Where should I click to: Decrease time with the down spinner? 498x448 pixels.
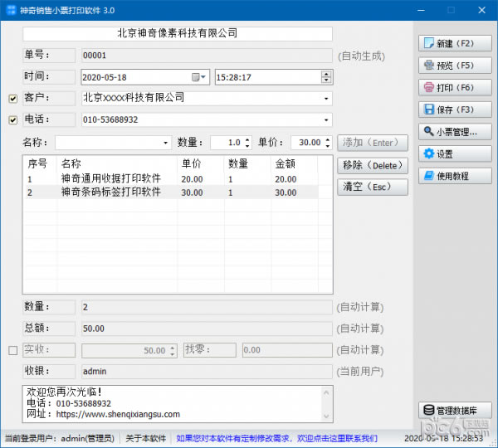point(326,80)
